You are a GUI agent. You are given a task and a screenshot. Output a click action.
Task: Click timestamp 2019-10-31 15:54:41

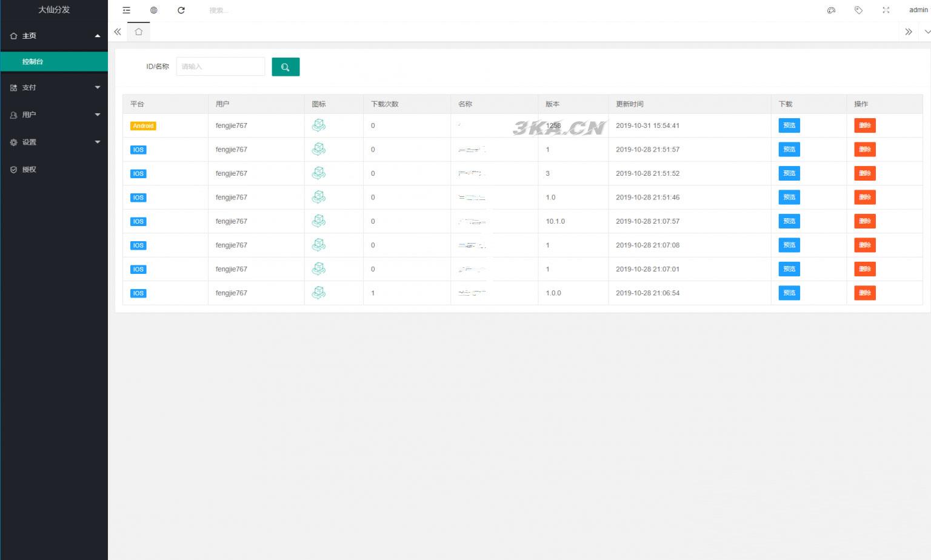point(647,125)
